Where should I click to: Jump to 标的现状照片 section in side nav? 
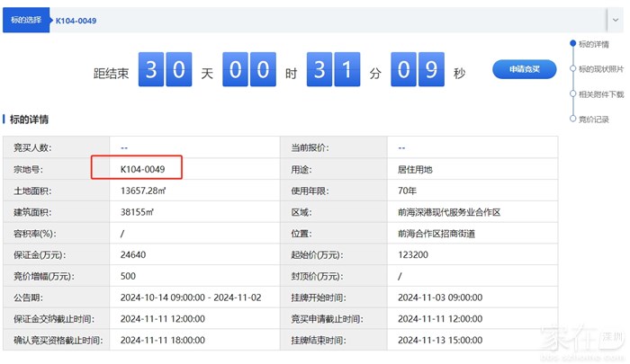click(600, 69)
